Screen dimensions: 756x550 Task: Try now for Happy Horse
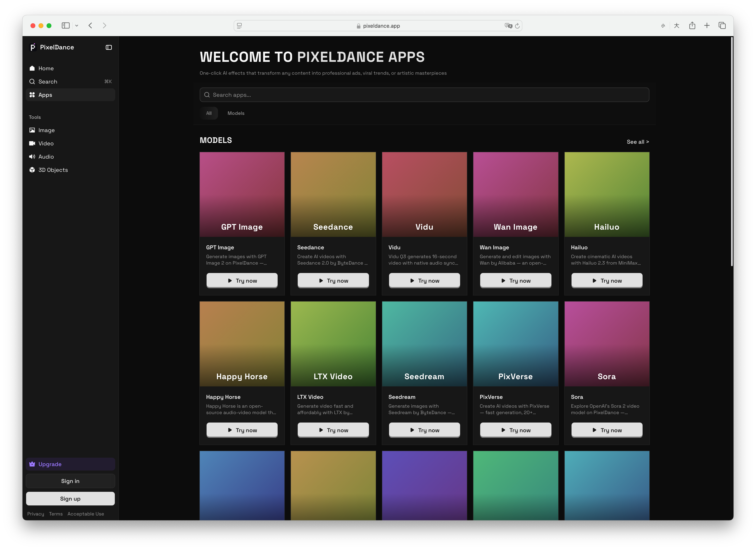click(x=242, y=430)
